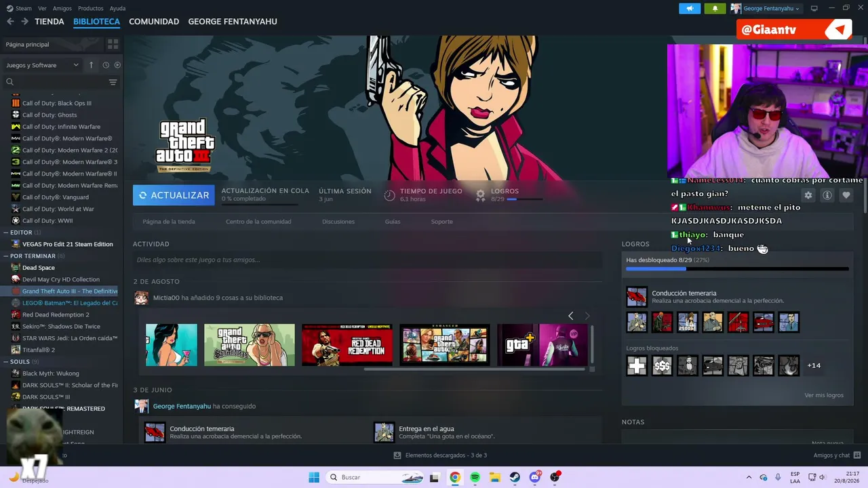
Task: Show game info with the i icon
Action: pyautogui.click(x=827, y=195)
